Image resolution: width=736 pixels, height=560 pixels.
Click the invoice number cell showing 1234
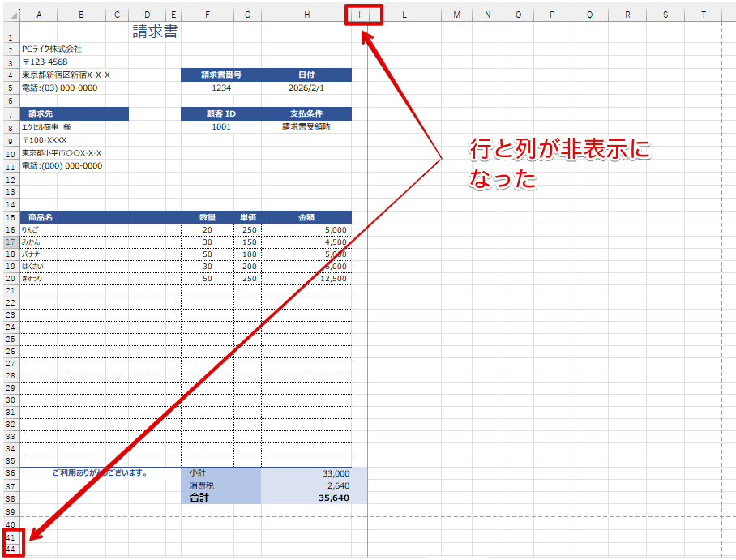pos(221,87)
